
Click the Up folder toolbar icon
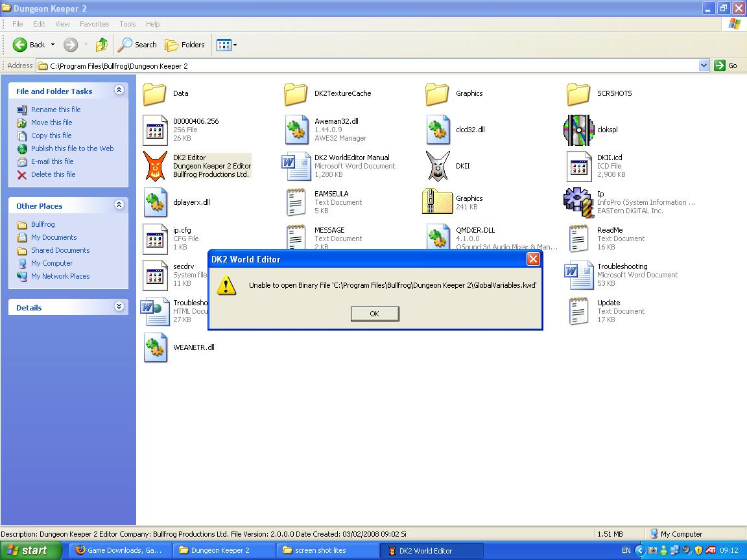pyautogui.click(x=101, y=45)
